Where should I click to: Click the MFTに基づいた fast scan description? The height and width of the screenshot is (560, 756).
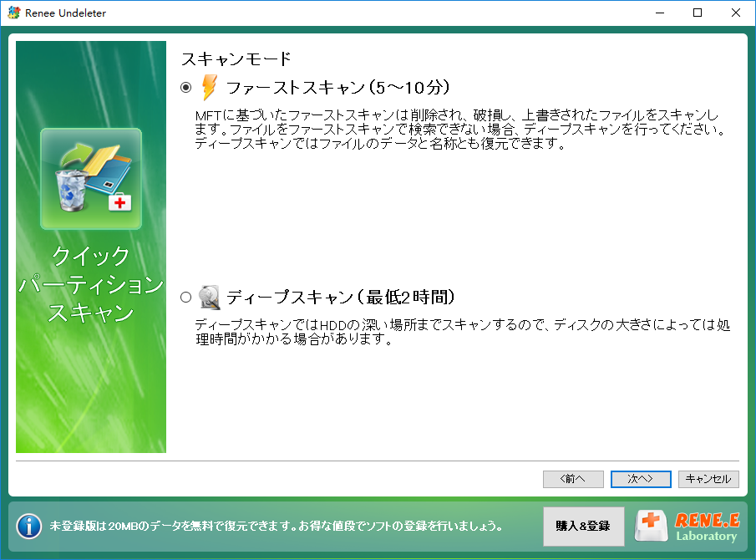(460, 130)
